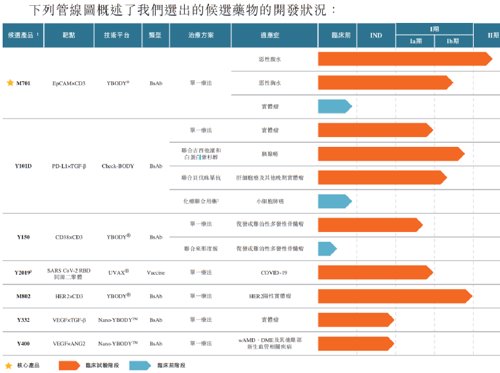Select the Ib phase column header

pos(454,41)
